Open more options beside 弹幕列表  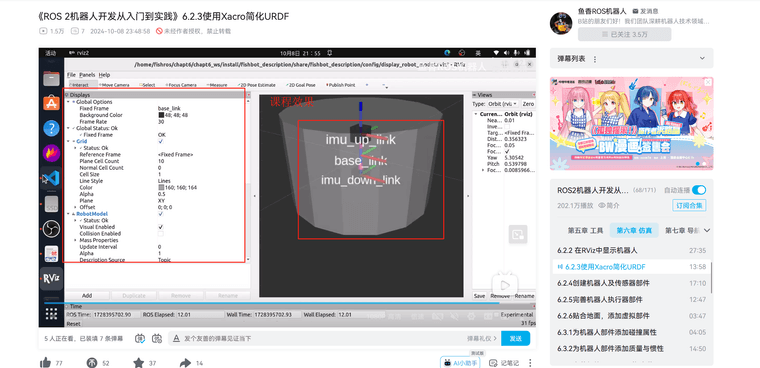pos(595,59)
